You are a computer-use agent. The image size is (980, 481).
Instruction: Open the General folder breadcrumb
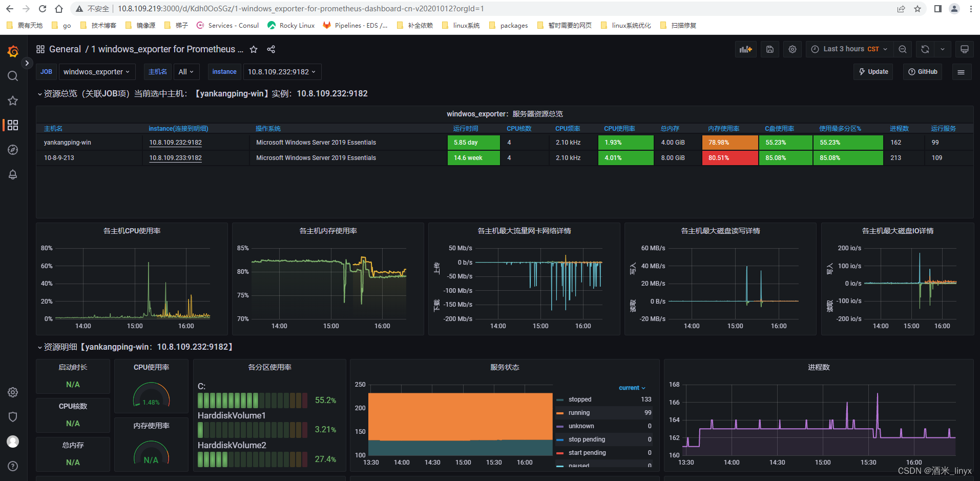click(65, 49)
